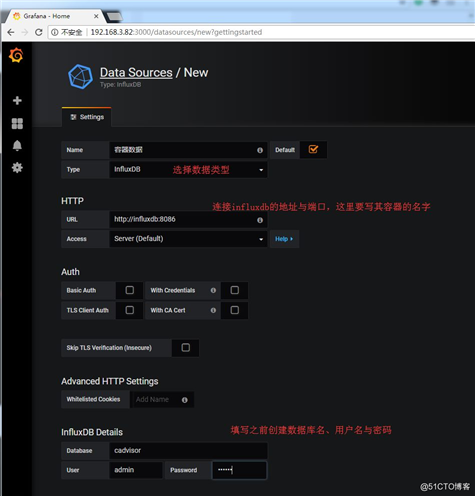The height and width of the screenshot is (496, 475).
Task: Click the With Credentials info icon
Action: [213, 290]
